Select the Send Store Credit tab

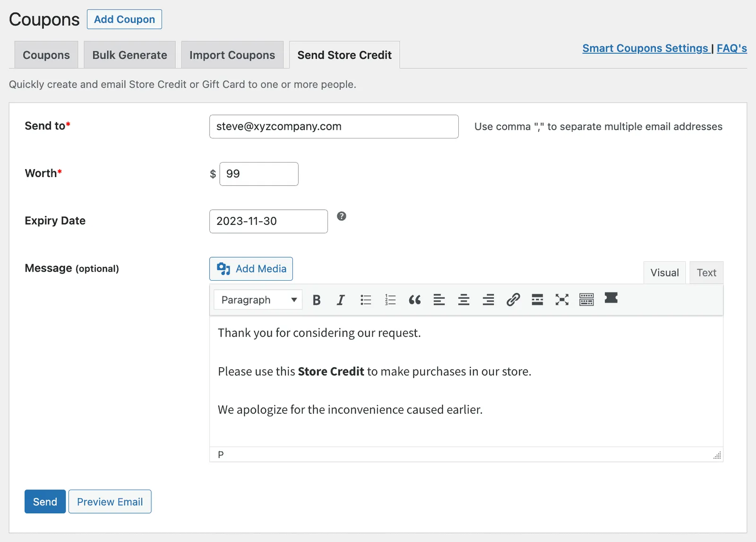(344, 55)
